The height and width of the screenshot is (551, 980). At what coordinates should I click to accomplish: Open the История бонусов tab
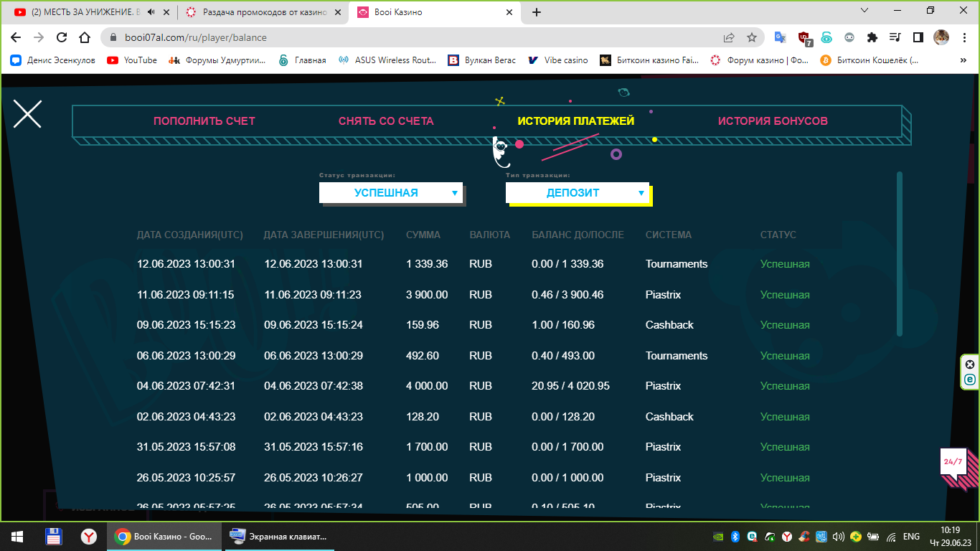click(x=773, y=121)
